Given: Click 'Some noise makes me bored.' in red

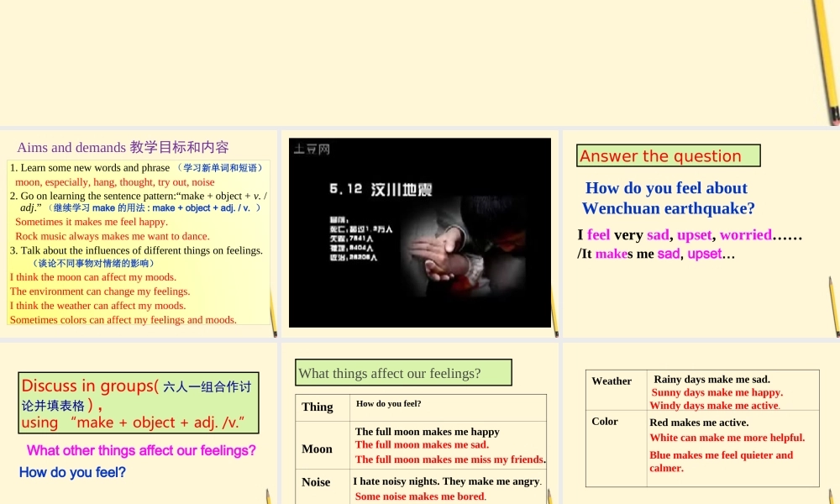Looking at the screenshot, I should click(x=421, y=496).
